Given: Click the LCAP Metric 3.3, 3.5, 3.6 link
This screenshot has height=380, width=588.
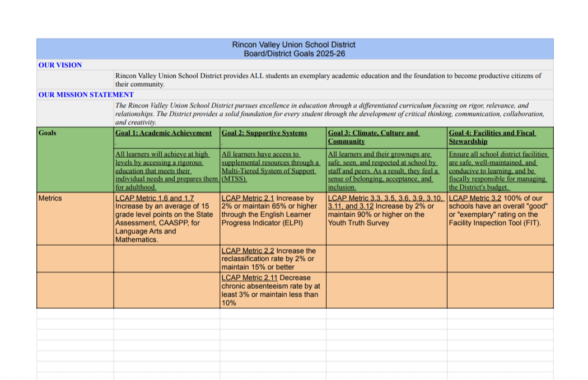Looking at the screenshot, I should point(386,198).
